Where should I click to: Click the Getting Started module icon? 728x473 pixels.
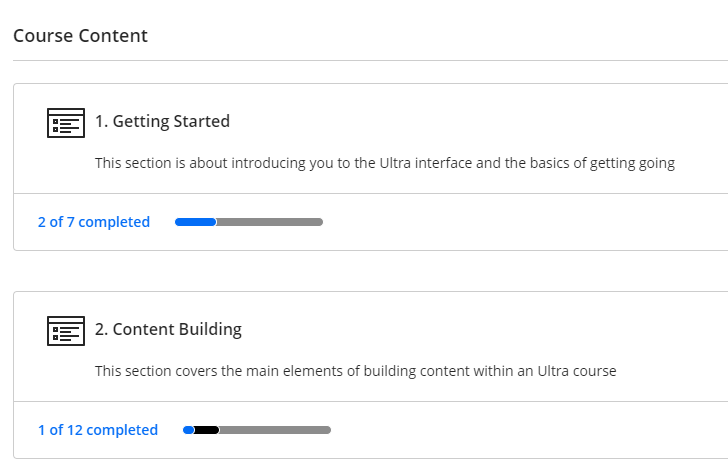pyautogui.click(x=66, y=122)
